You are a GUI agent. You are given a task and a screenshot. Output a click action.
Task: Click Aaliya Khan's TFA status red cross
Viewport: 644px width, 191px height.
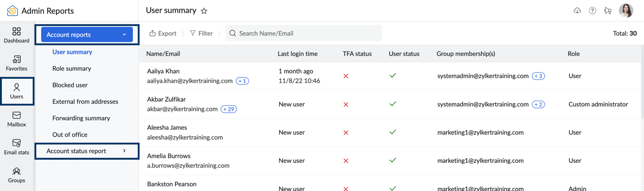346,76
